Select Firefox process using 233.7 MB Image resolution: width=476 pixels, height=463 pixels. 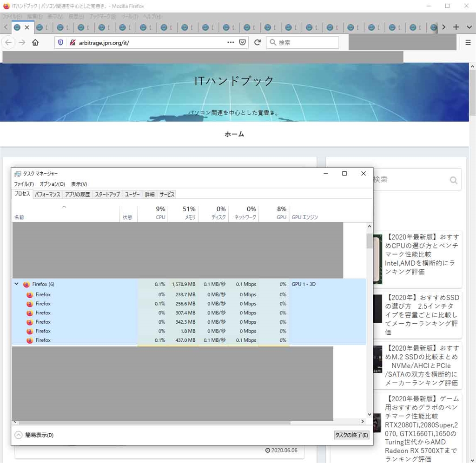pos(189,294)
